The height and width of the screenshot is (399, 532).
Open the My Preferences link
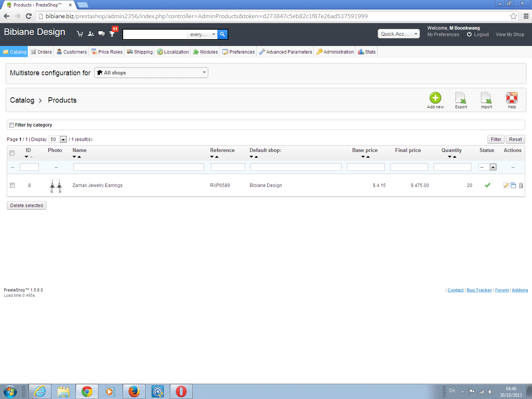443,35
